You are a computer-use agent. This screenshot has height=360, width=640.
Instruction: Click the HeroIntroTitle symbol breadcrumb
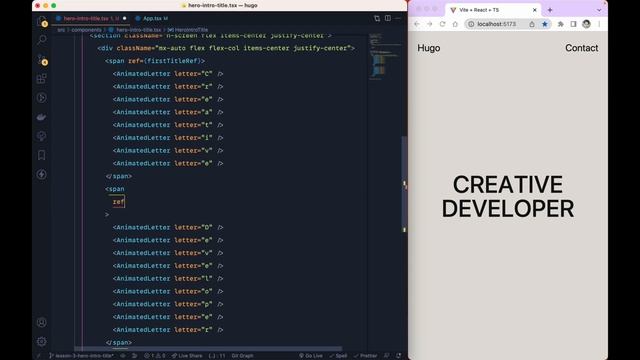coord(188,30)
